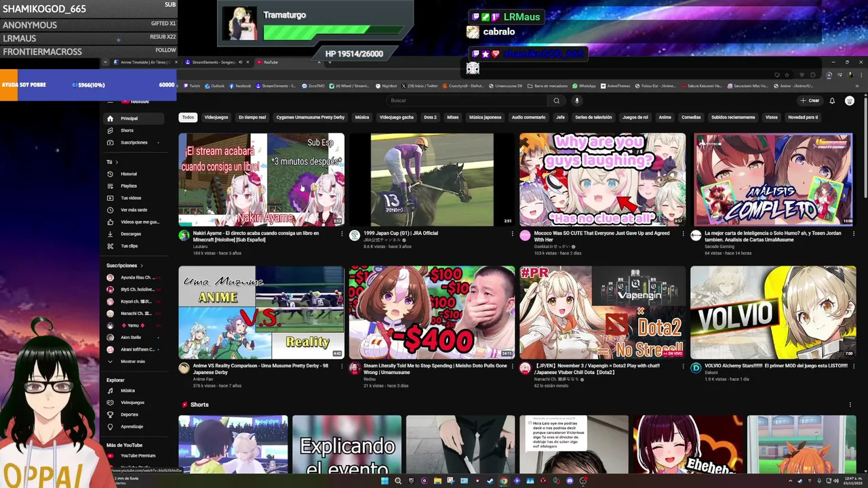Open the Windows Start menu

[384, 481]
